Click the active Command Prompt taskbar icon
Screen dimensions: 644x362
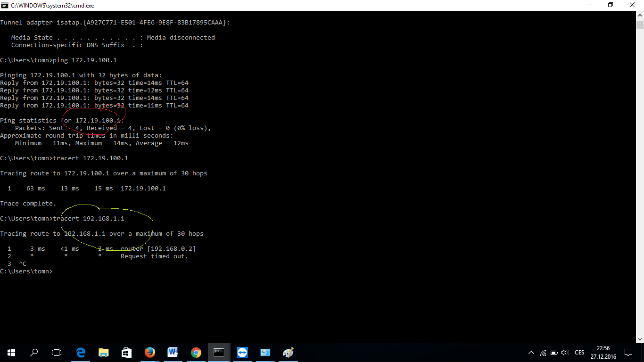219,353
